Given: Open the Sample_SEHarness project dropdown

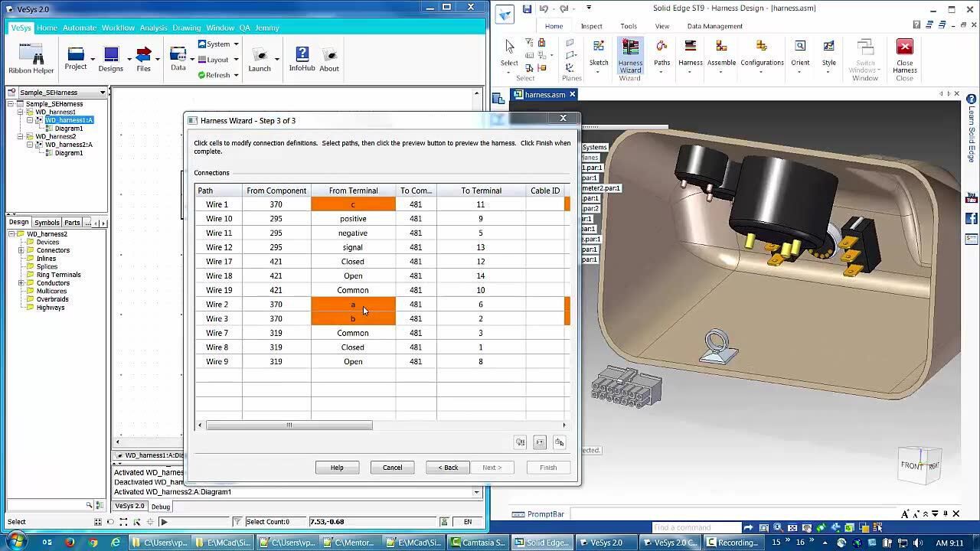Looking at the screenshot, I should 102,93.
